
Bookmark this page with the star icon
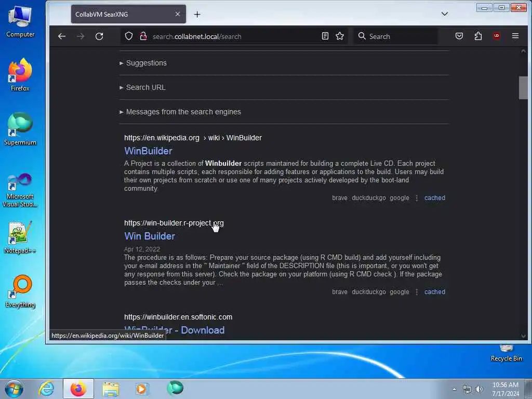pos(340,36)
